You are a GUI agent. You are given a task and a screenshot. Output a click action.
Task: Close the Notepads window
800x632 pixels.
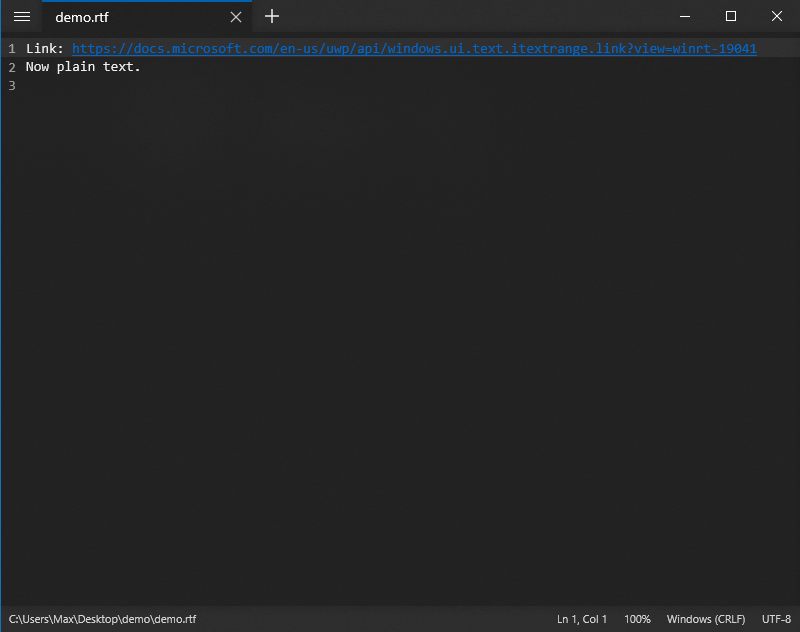(777, 16)
